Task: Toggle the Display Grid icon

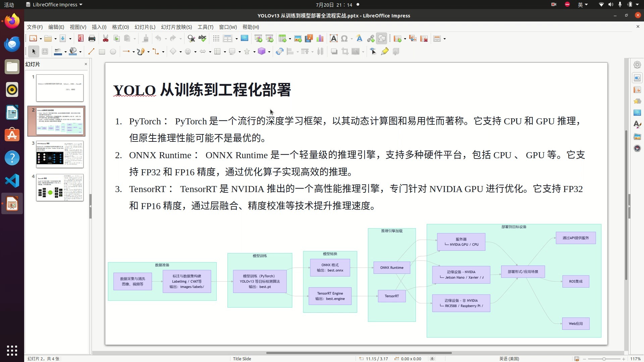Action: pyautogui.click(x=216, y=39)
